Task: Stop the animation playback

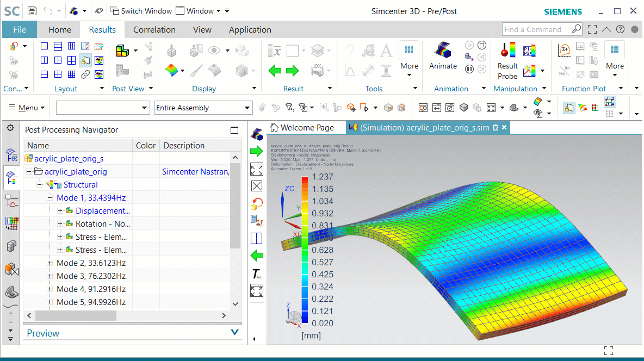Action: 482,46
